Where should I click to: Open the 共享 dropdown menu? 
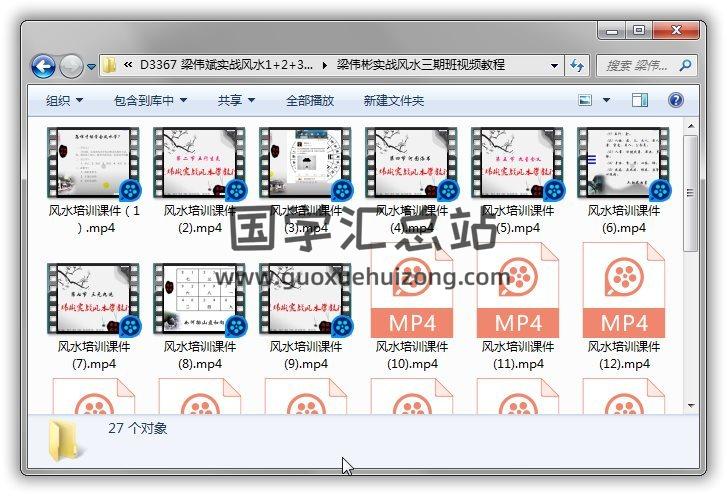pos(236,101)
